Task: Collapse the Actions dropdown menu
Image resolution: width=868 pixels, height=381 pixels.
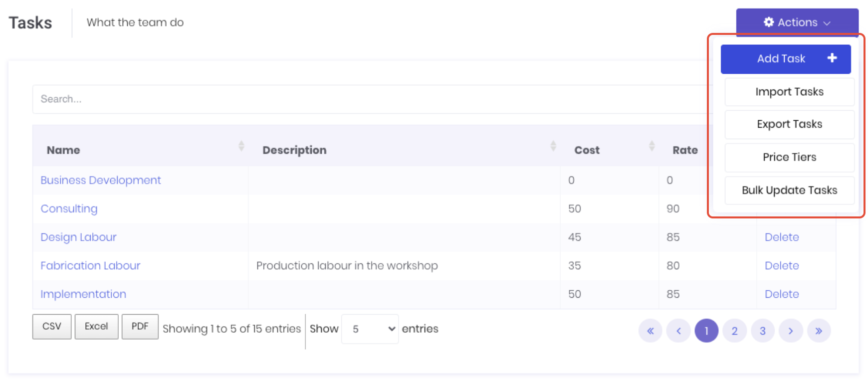Action: pyautogui.click(x=797, y=22)
